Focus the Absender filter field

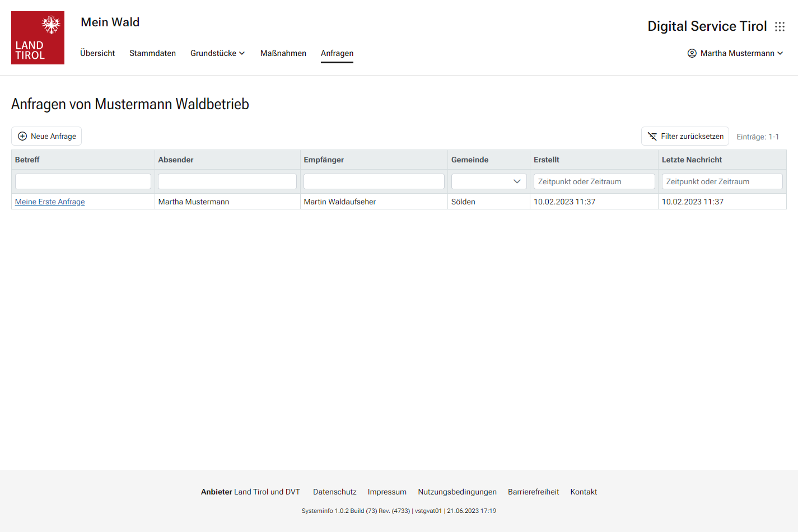pyautogui.click(x=227, y=181)
